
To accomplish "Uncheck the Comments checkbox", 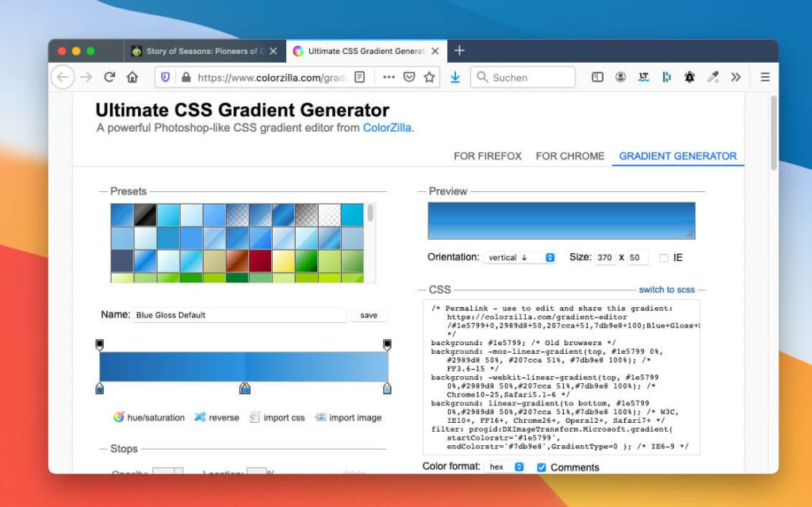I will [541, 467].
